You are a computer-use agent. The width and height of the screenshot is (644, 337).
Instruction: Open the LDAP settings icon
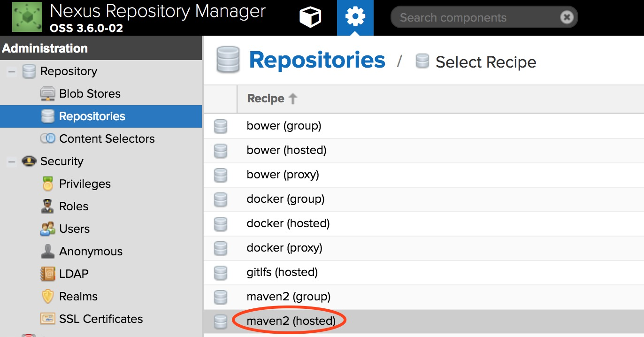click(x=47, y=274)
